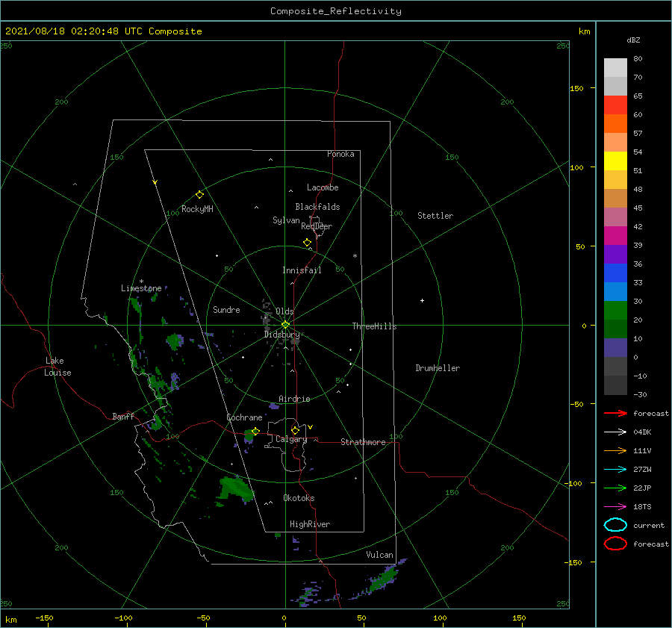Screen dimensions: 672x628
Task: Click the green radar echo west of Okotoks
Action: tap(235, 488)
